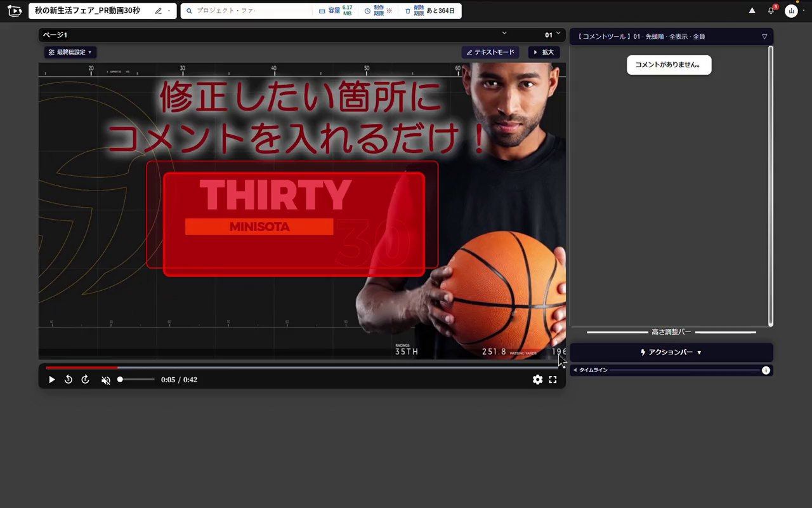Screen dimensions: 812x508
Task: Click the コメントツール panel header
Action: coord(671,37)
